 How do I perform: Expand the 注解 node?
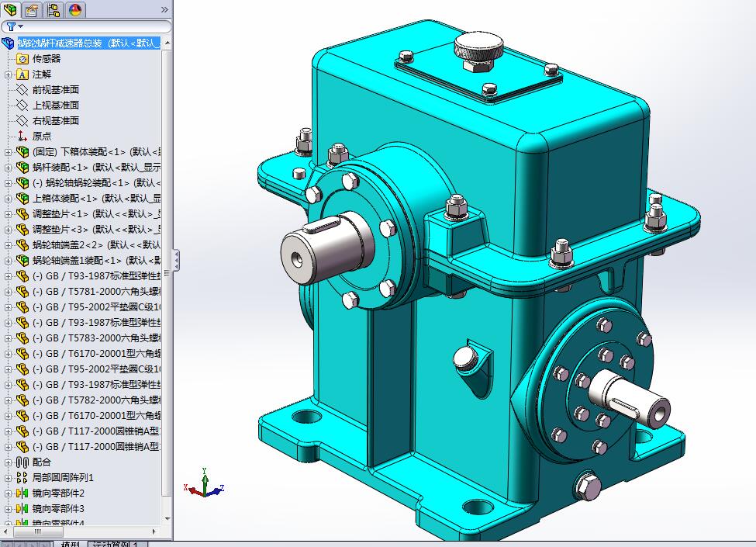tap(8, 74)
